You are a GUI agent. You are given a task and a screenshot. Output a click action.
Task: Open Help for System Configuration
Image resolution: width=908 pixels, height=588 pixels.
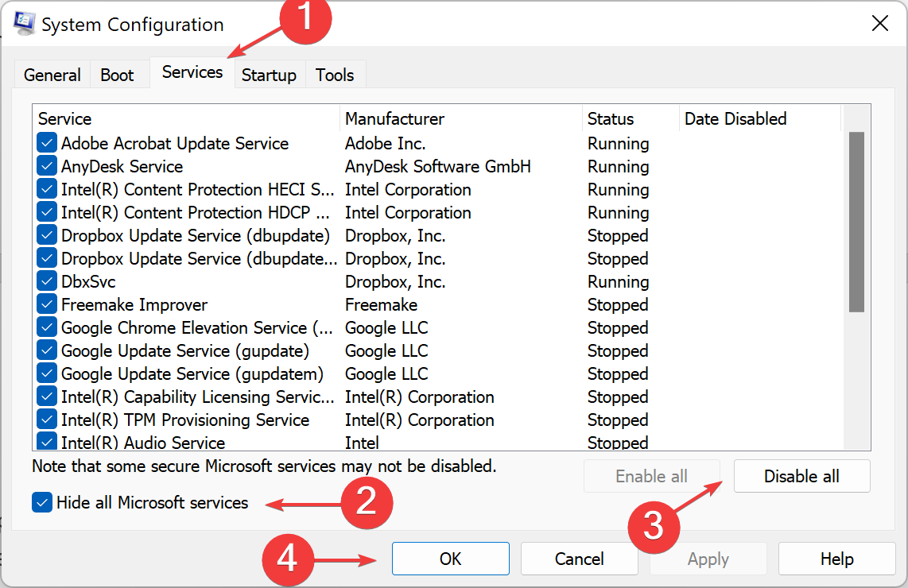pos(836,559)
